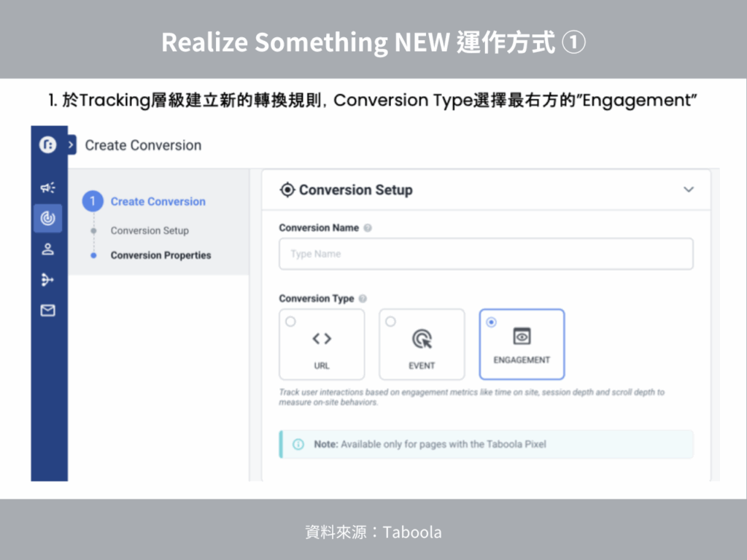Go to the Conversion Properties step
The width and height of the screenshot is (747, 560).
160,255
